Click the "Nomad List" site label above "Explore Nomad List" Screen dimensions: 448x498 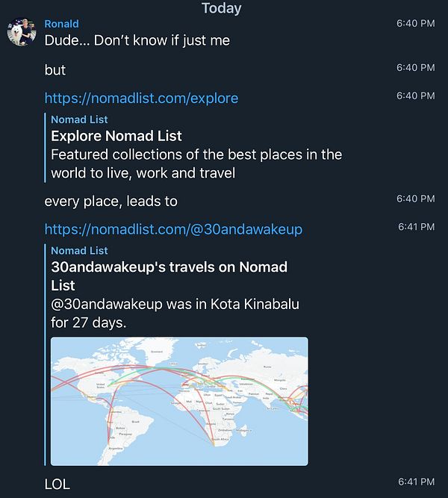click(79, 119)
